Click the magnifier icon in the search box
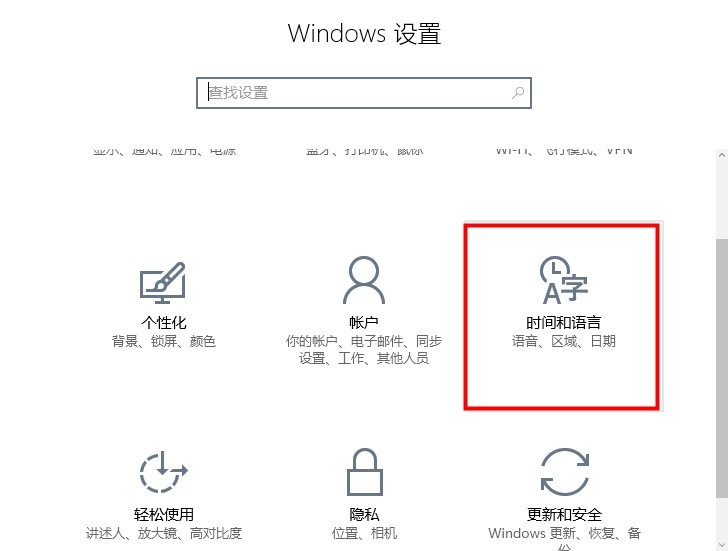Image resolution: width=728 pixels, height=551 pixels. [518, 93]
